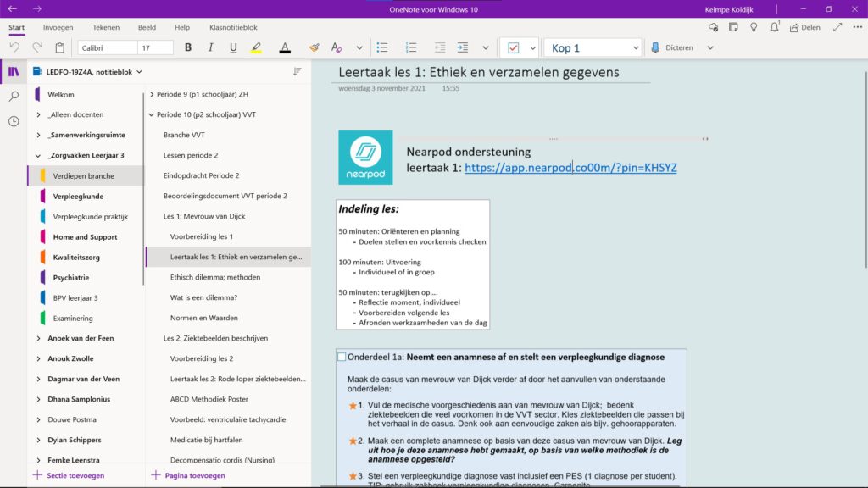Screen dimensions: 868x488
Task: Select the yellow text highlight color
Action: click(x=257, y=47)
